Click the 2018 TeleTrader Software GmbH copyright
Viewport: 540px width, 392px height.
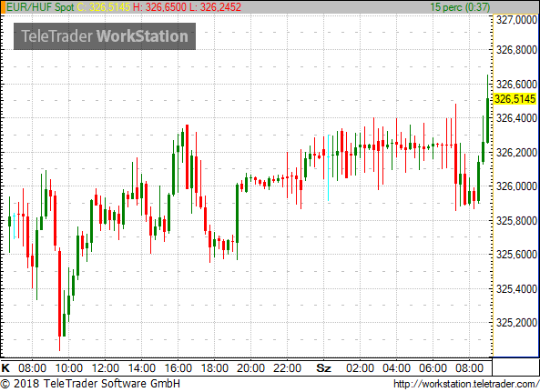pos(90,384)
